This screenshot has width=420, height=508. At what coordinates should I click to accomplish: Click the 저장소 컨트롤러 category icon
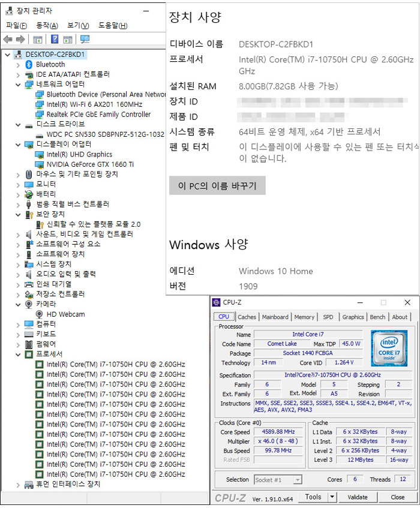[x=29, y=294]
